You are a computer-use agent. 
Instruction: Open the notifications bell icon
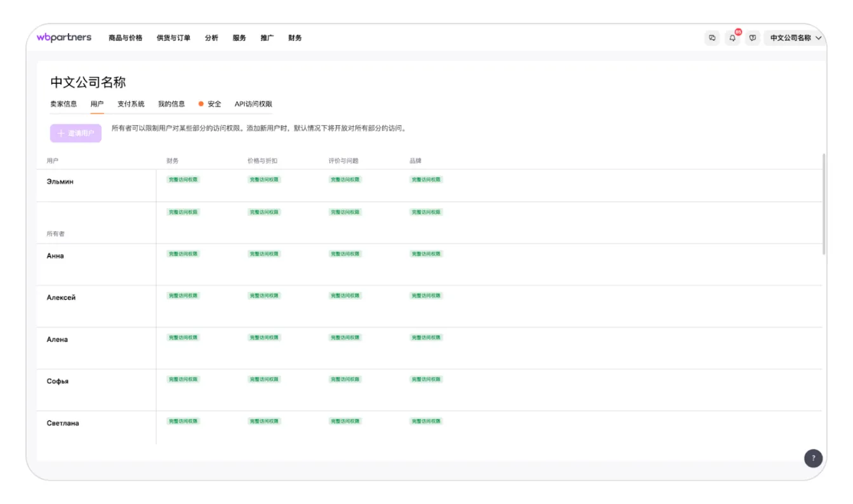732,38
